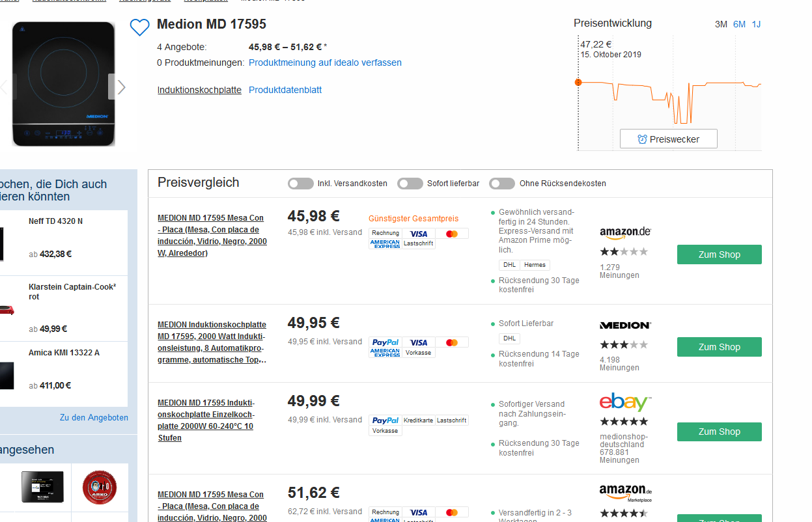Screen dimensions: 812x522
Task: Toggle Inkl. Versandkosten switch
Action: click(301, 184)
